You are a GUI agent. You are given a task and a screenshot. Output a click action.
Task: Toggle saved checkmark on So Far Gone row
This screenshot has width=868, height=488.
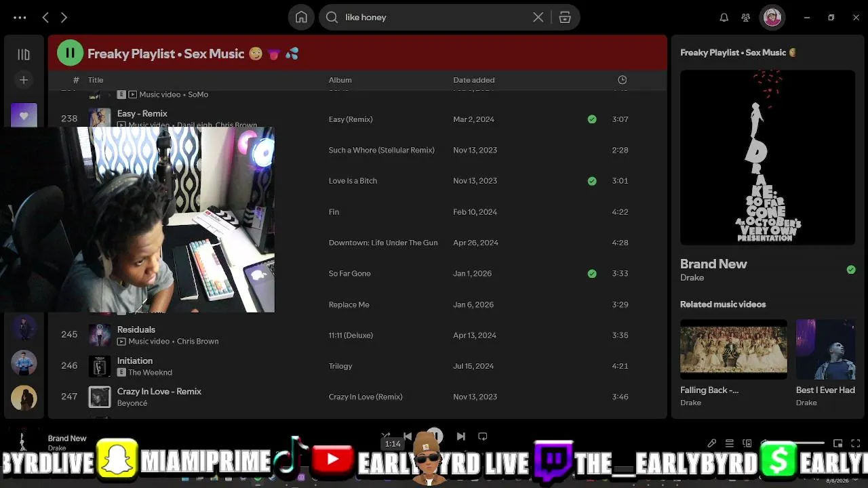click(592, 274)
